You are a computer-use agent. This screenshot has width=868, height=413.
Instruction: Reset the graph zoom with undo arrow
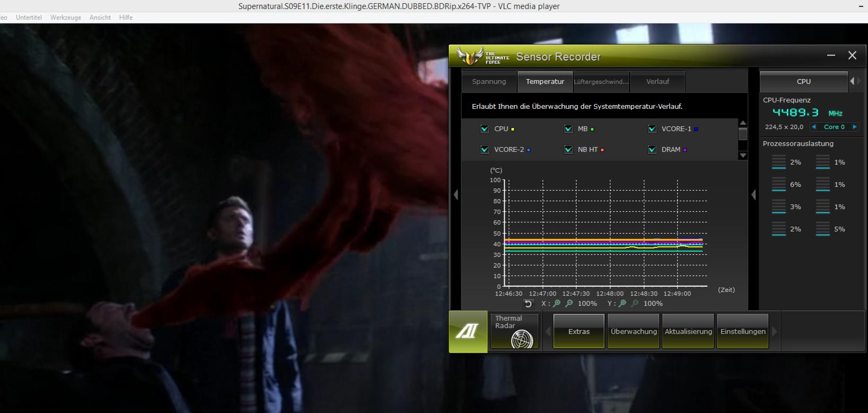528,304
